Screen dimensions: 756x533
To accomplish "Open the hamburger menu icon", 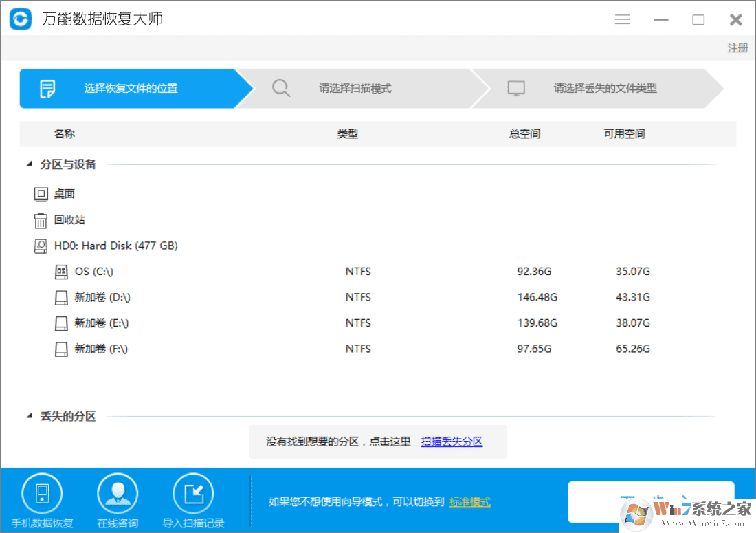I will click(622, 19).
